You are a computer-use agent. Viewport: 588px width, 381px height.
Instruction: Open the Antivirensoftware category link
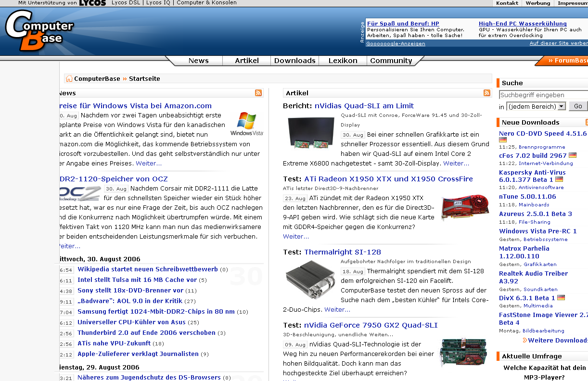(x=541, y=188)
